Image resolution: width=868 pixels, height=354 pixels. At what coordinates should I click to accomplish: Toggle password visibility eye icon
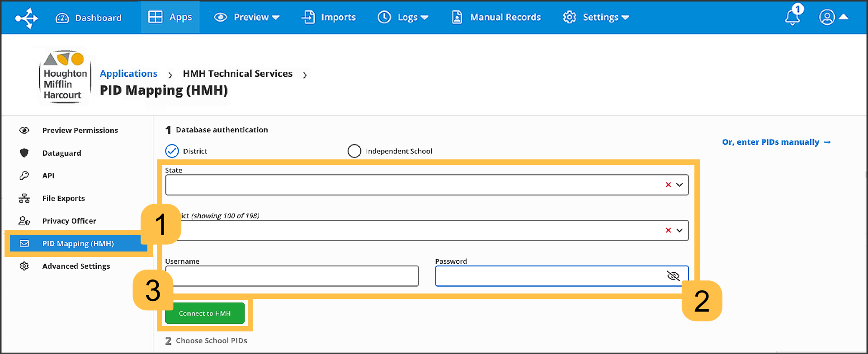[x=673, y=276]
